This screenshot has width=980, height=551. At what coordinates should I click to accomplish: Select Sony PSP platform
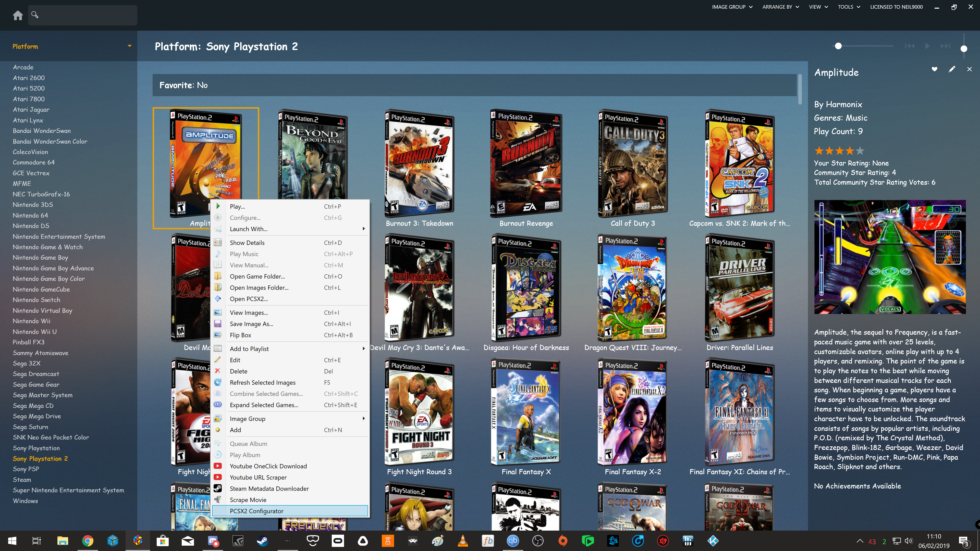point(26,469)
